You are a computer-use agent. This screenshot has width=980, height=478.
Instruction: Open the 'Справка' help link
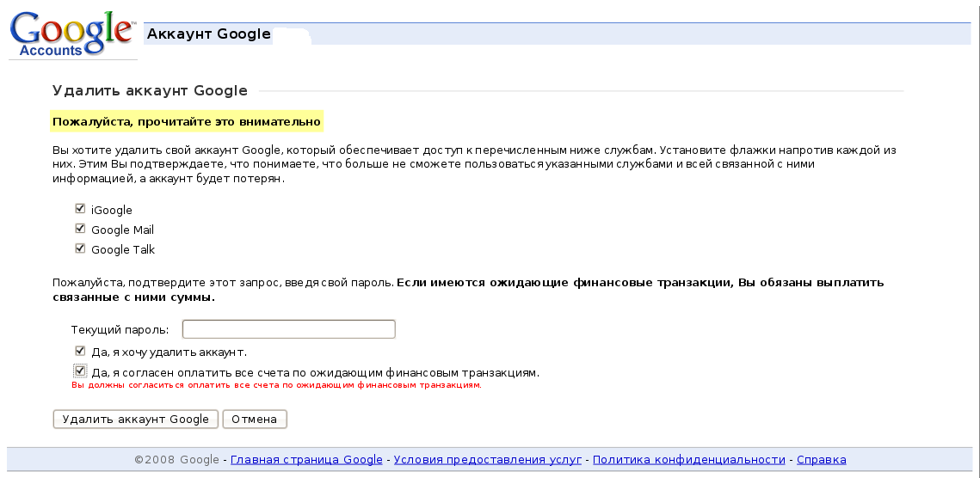click(x=821, y=460)
